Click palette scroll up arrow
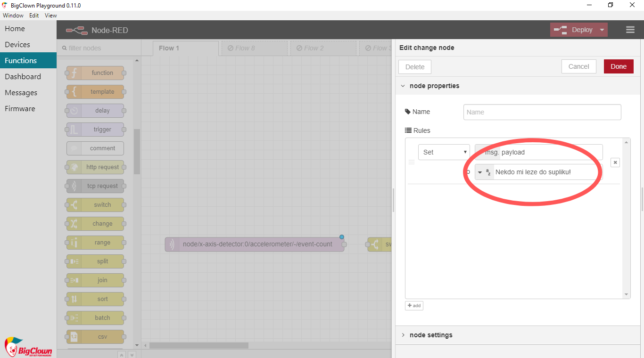The width and height of the screenshot is (644, 358). click(x=137, y=60)
